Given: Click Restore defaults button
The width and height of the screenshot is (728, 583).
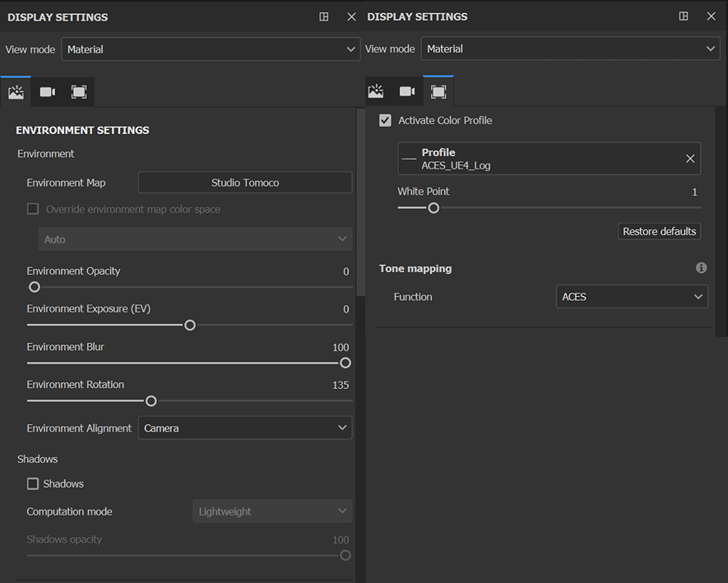Looking at the screenshot, I should pos(659,232).
